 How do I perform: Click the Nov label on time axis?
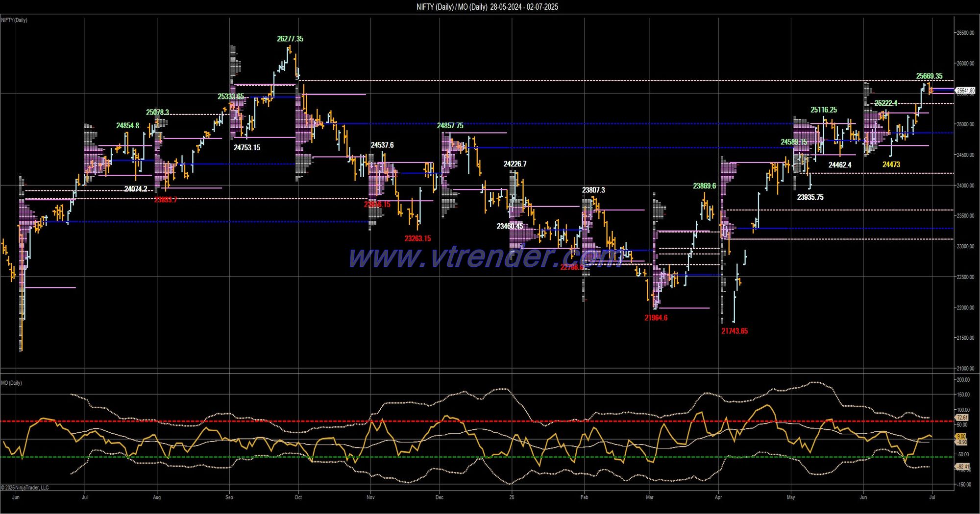[370, 497]
